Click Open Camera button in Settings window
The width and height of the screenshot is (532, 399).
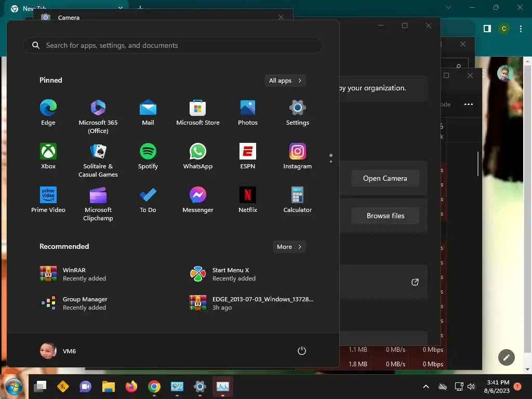385,178
